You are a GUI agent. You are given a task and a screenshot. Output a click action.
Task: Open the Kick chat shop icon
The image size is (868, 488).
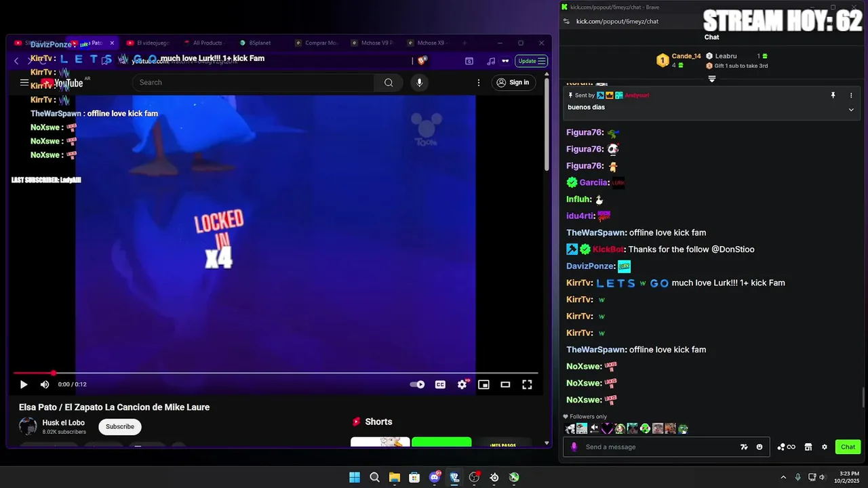(808, 447)
